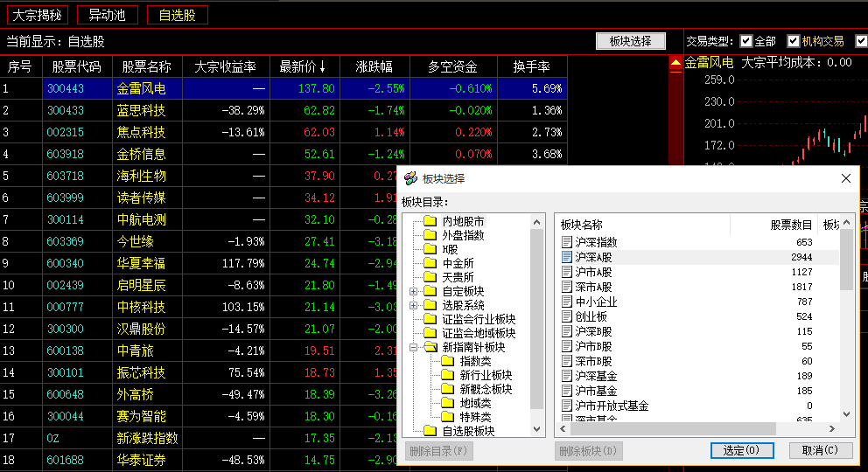Expand the 自定板块 tree node
Viewport: 868px width, 472px height.
414,291
